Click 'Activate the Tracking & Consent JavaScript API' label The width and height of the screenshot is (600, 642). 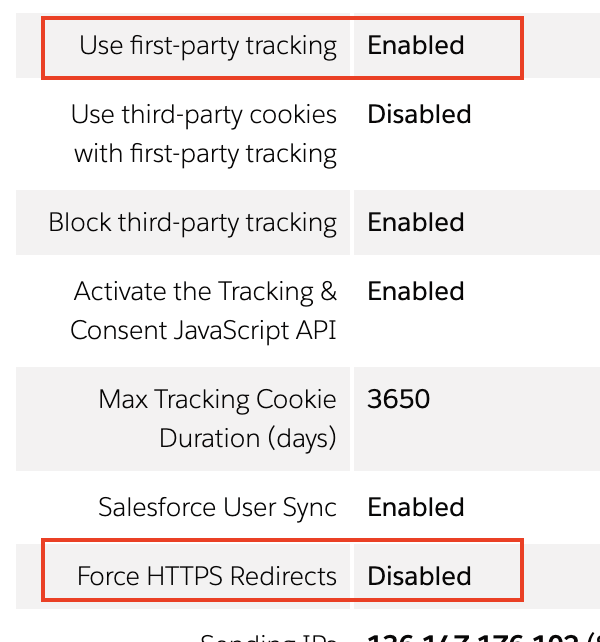(204, 311)
